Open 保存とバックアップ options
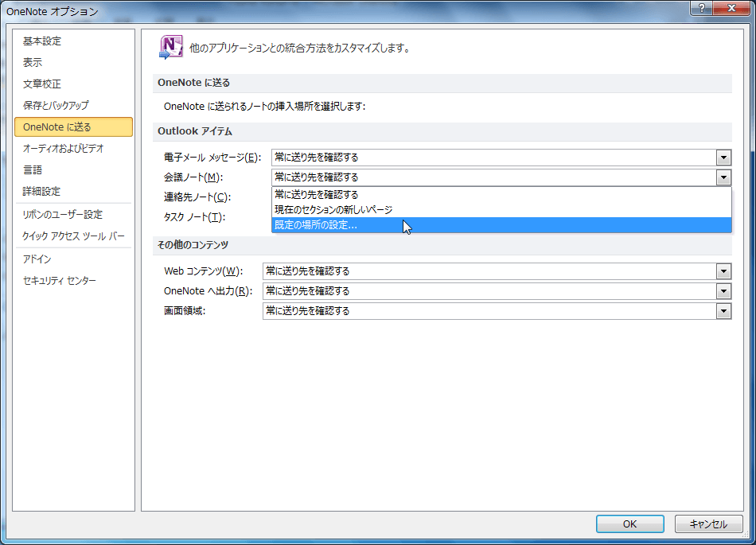 (x=56, y=105)
